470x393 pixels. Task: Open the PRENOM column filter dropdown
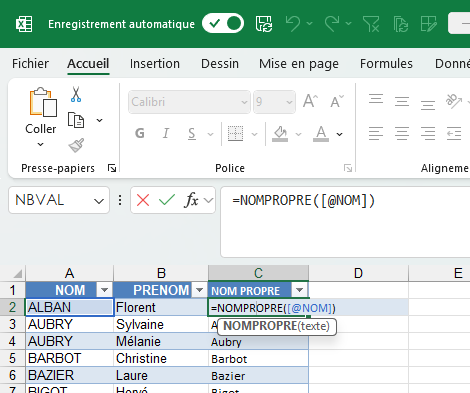(199, 290)
